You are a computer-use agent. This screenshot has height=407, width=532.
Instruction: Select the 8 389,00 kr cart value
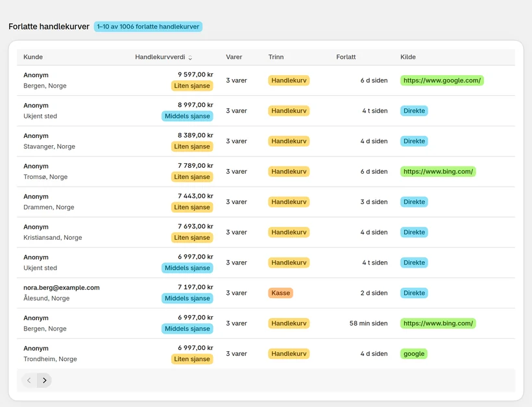tap(195, 135)
